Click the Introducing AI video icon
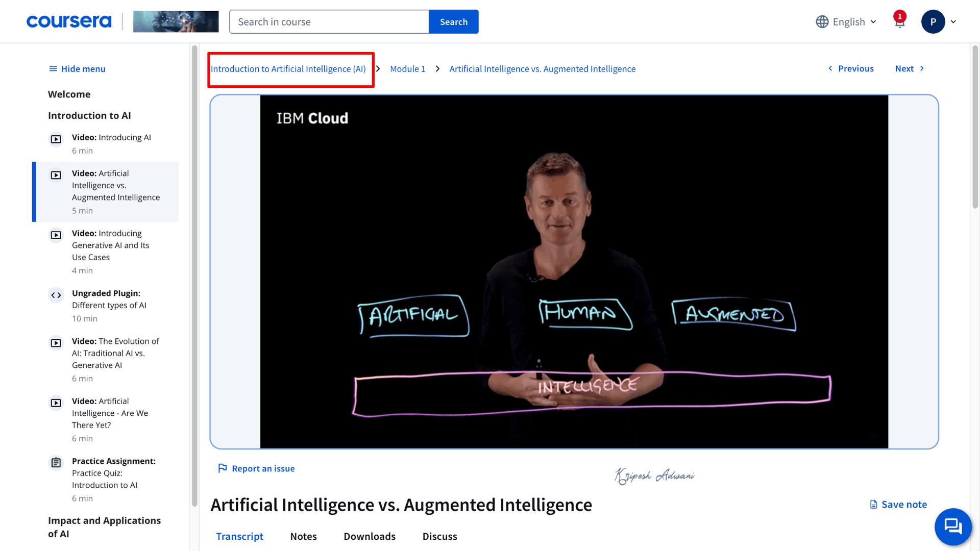Image resolution: width=980 pixels, height=551 pixels. click(x=56, y=139)
